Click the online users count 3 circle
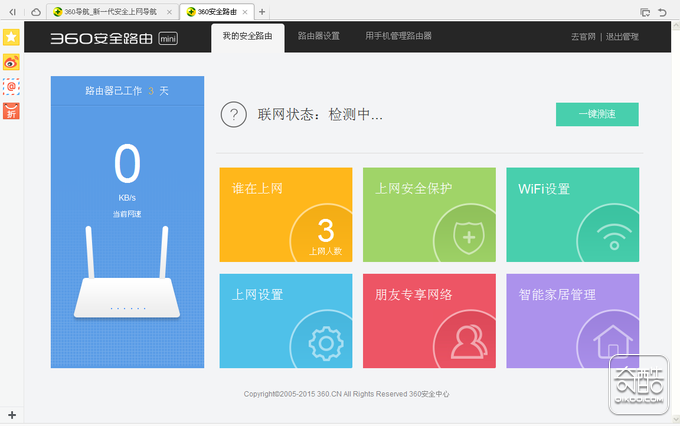This screenshot has width=680, height=426. [321, 233]
